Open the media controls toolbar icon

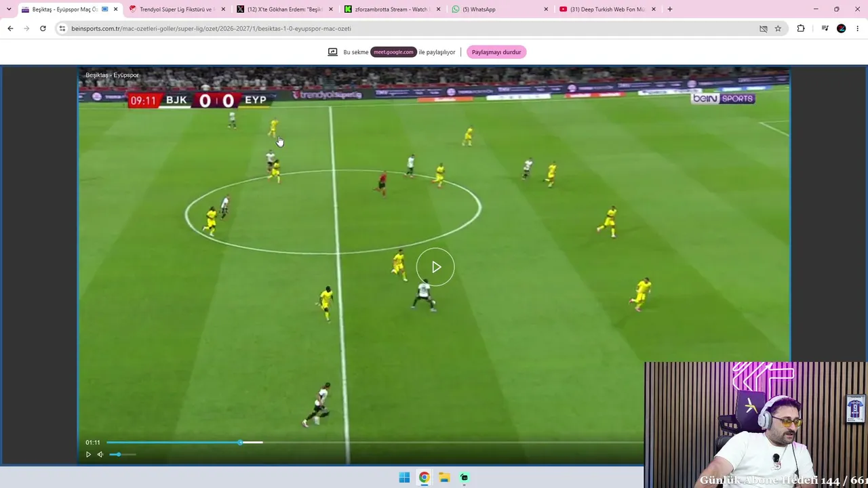(x=825, y=28)
